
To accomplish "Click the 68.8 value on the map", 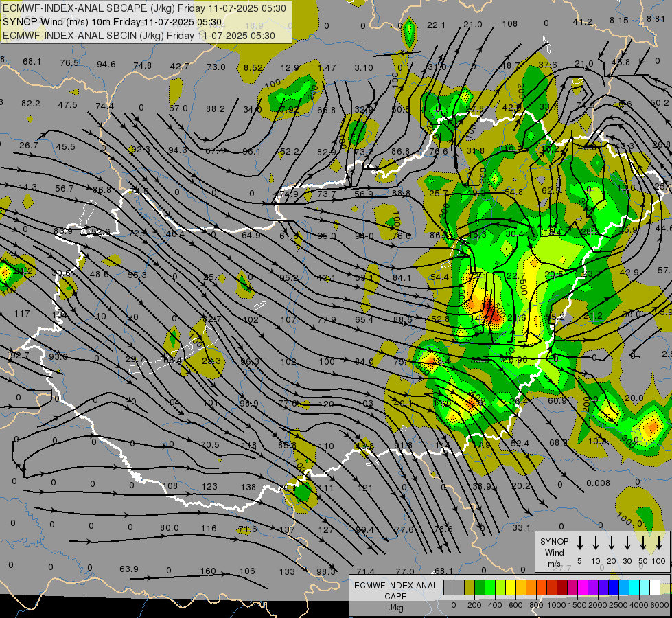I will (559, 442).
